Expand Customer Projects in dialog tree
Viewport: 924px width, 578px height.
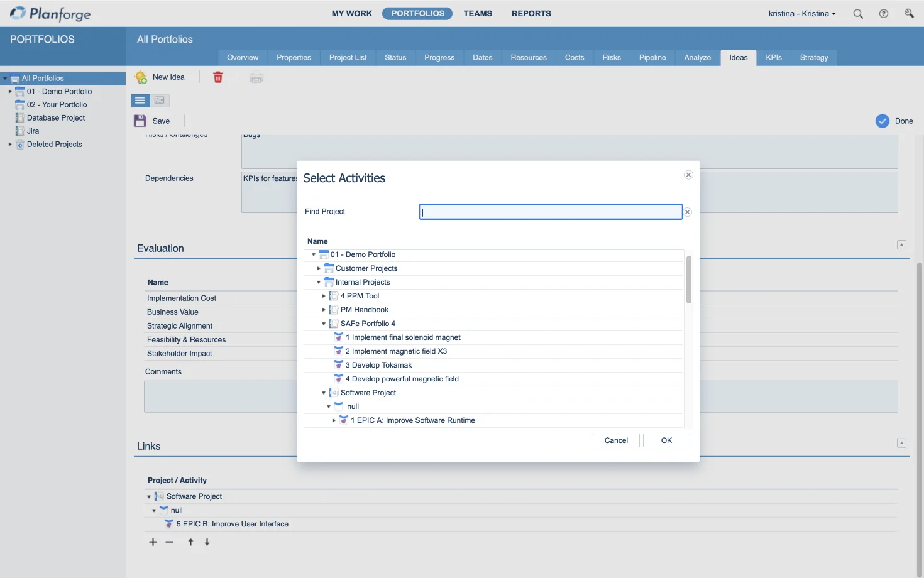click(319, 268)
